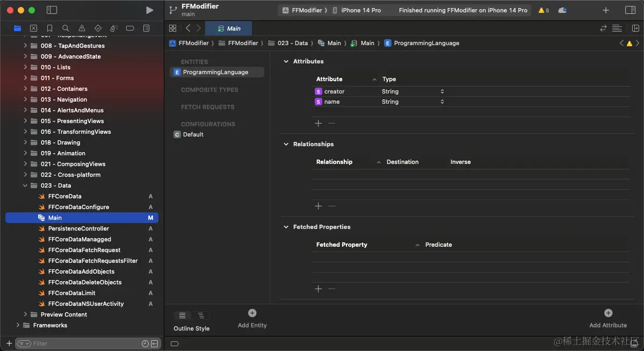The height and width of the screenshot is (351, 644).
Task: Click the editor options lines icon
Action: (617, 28)
